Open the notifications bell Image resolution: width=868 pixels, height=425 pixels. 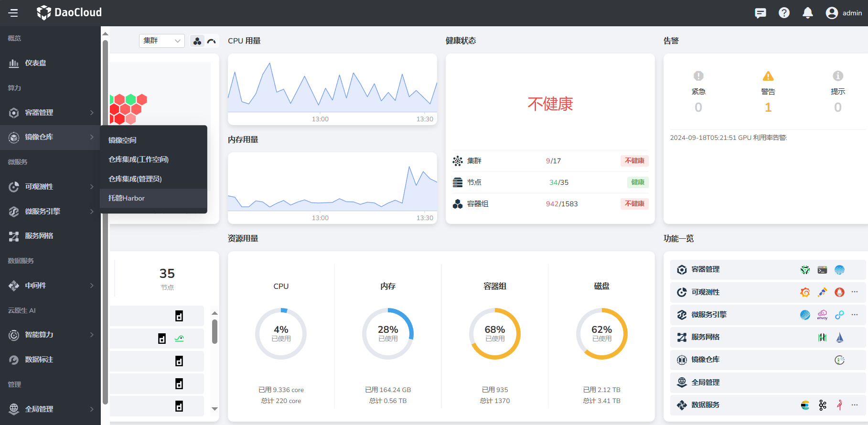click(807, 13)
